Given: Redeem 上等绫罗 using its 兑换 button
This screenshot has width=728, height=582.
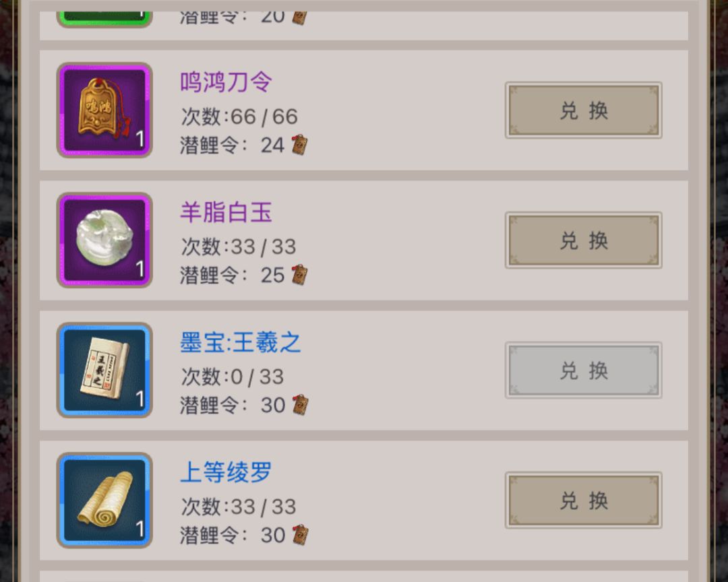Looking at the screenshot, I should (584, 500).
